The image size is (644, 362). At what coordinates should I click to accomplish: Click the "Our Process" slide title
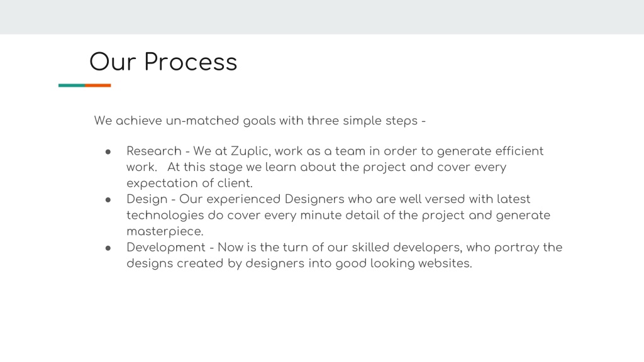click(x=163, y=62)
